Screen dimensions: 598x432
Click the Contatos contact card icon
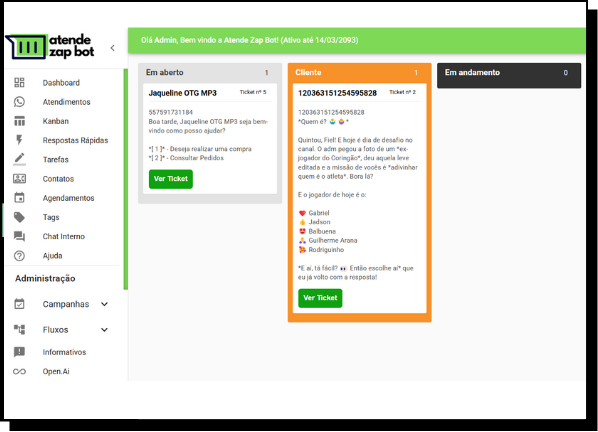click(19, 178)
